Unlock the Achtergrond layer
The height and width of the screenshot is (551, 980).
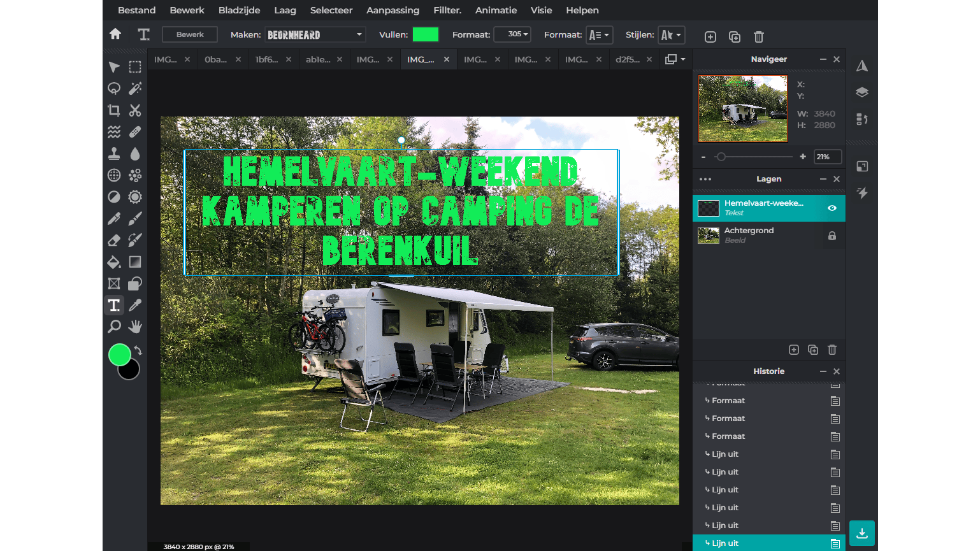click(x=832, y=236)
